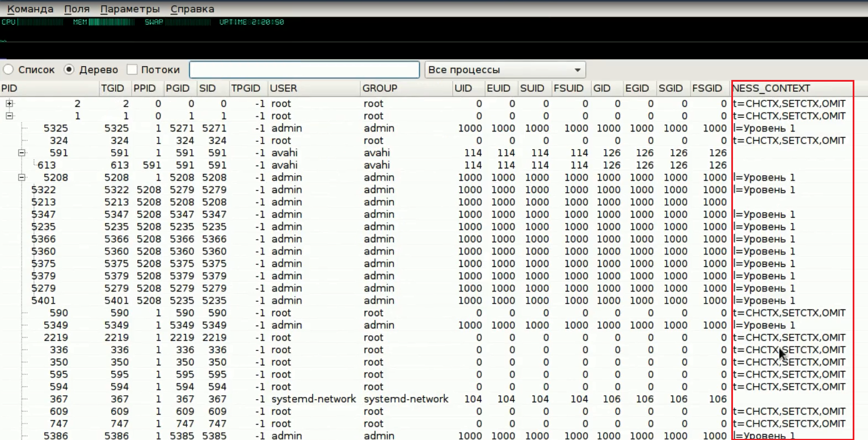The image size is (868, 440).
Task: Open the Команда menu
Action: pyautogui.click(x=30, y=9)
